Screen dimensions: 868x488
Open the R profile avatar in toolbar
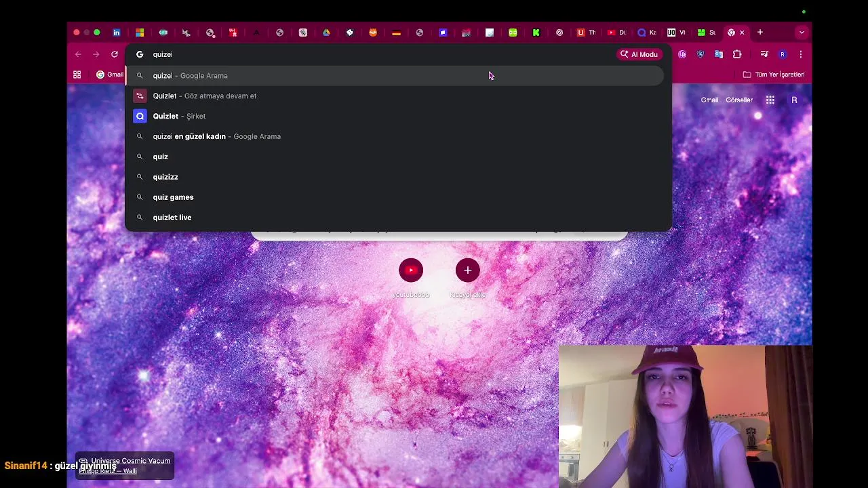coord(783,54)
